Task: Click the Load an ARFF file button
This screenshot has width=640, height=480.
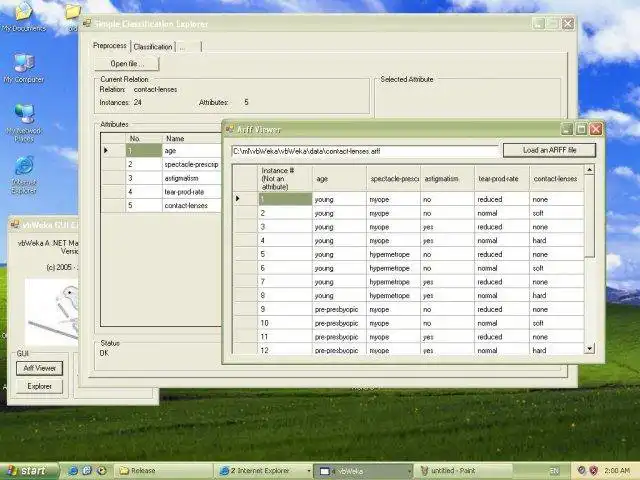Action: click(x=549, y=150)
